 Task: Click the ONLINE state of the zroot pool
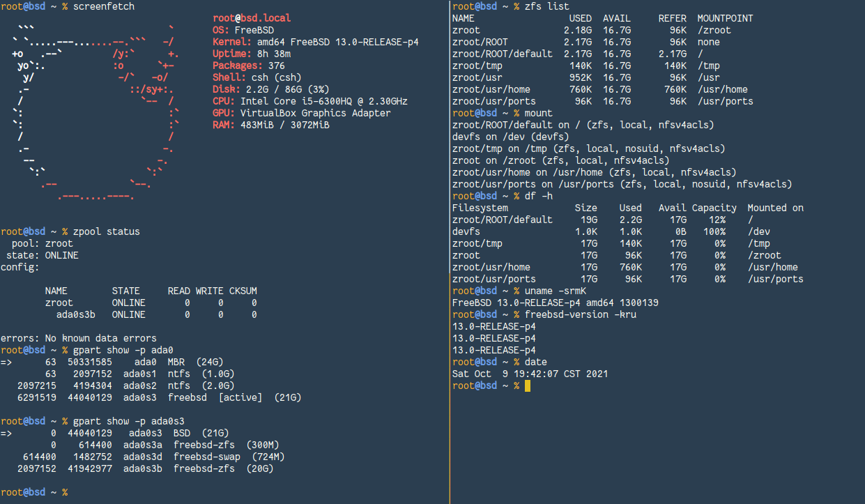tap(130, 303)
